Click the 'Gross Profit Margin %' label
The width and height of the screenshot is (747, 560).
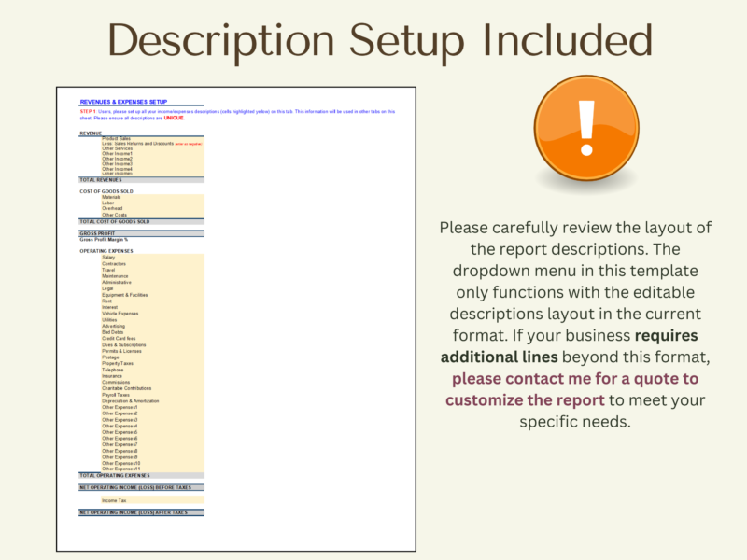[104, 240]
